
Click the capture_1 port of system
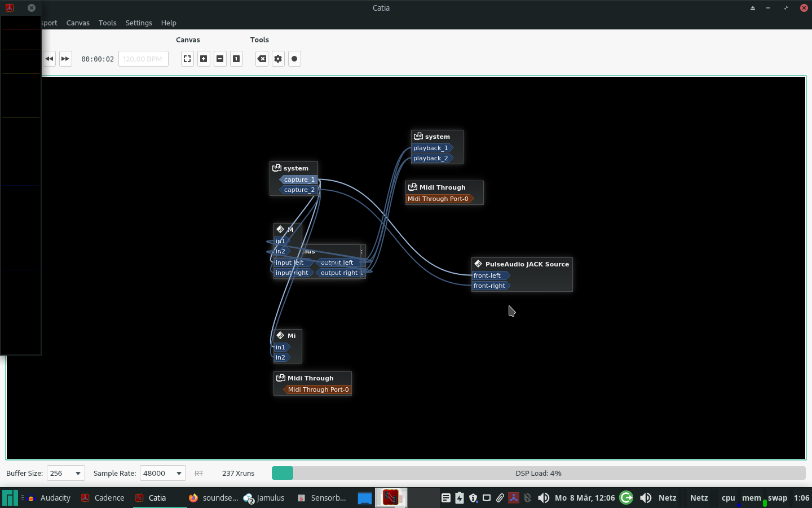pos(299,179)
